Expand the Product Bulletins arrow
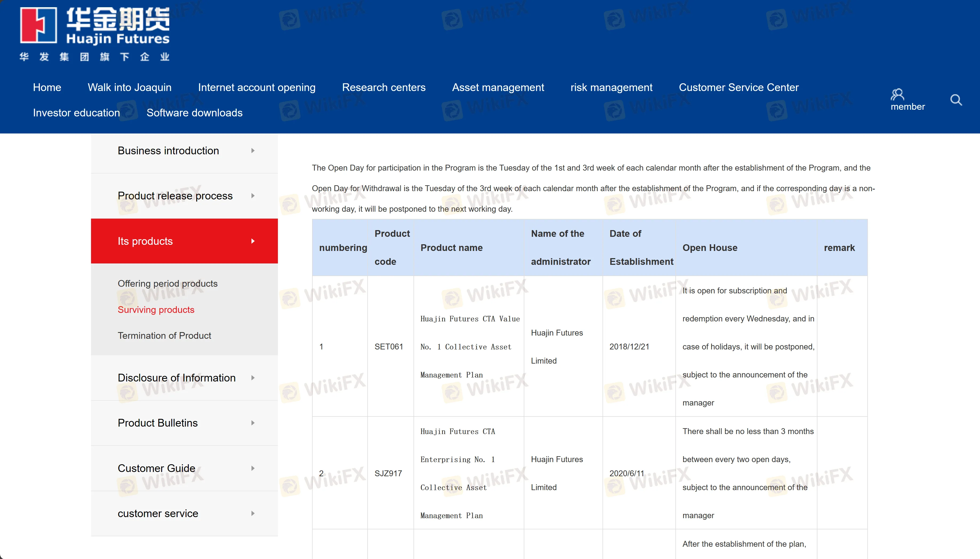The height and width of the screenshot is (559, 980). tap(253, 423)
